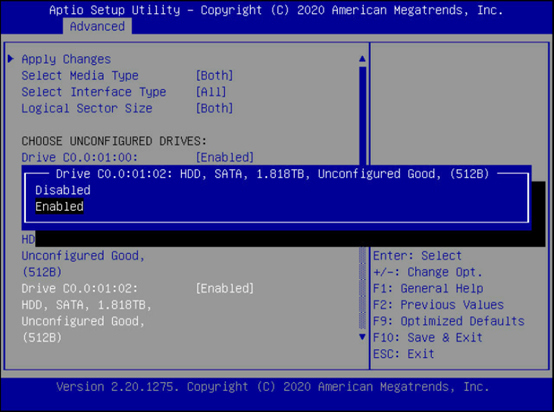
Task: Click the scrollbar up arrow
Action: coord(362,59)
